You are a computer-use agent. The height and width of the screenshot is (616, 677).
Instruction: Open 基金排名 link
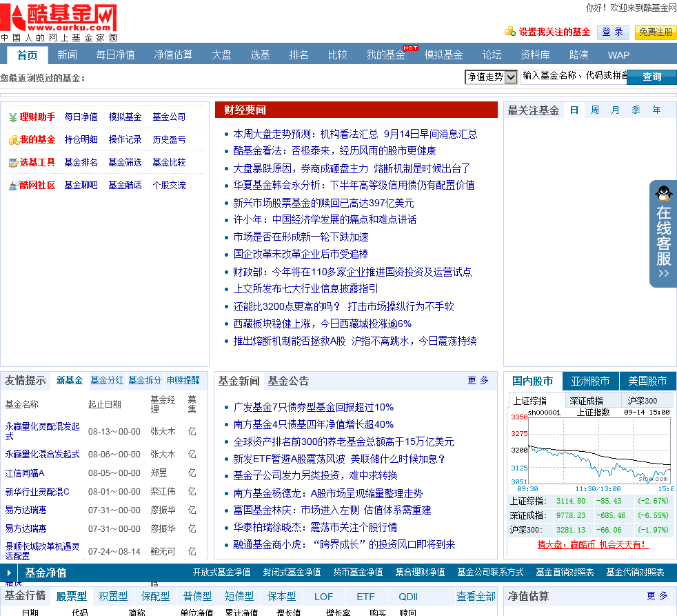point(81,162)
